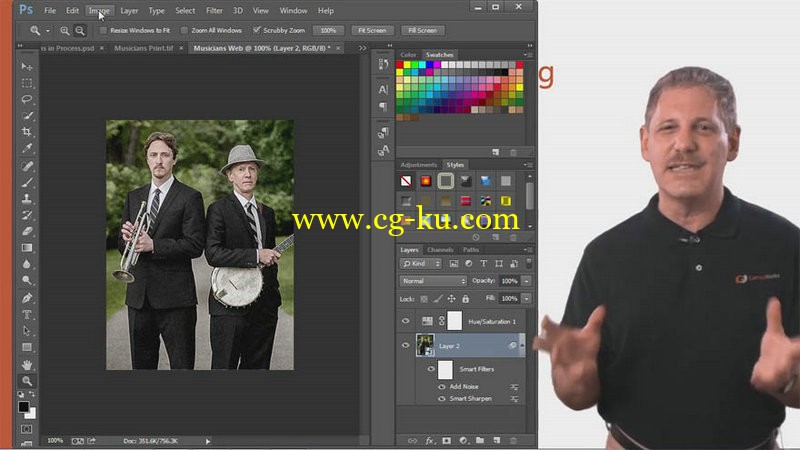
Task: Toggle Add Noise filter visibility
Action: (442, 387)
